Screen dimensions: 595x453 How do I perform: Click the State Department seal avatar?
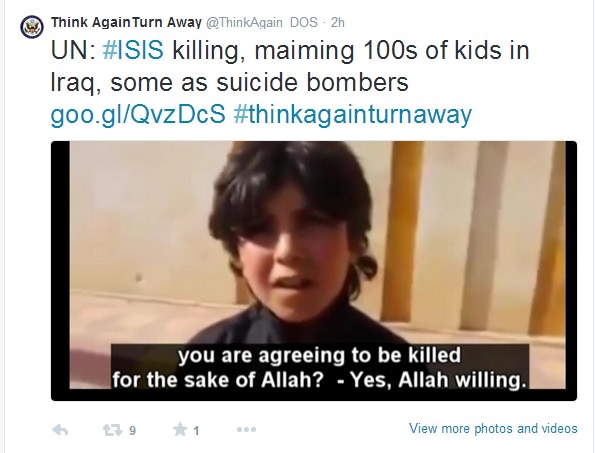click(32, 27)
